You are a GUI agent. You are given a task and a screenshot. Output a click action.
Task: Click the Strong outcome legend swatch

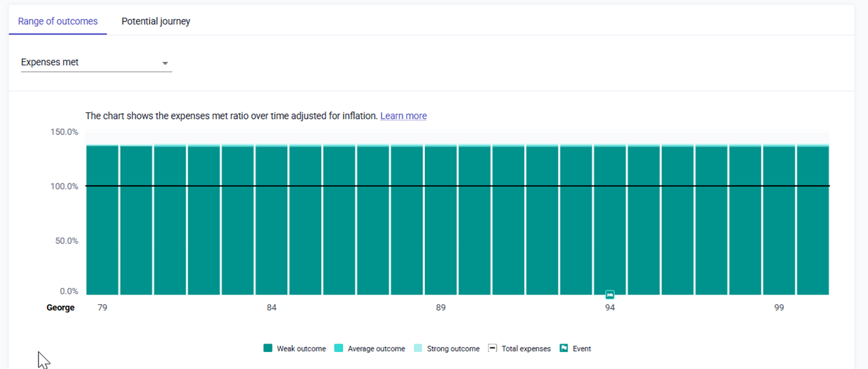pyautogui.click(x=418, y=349)
